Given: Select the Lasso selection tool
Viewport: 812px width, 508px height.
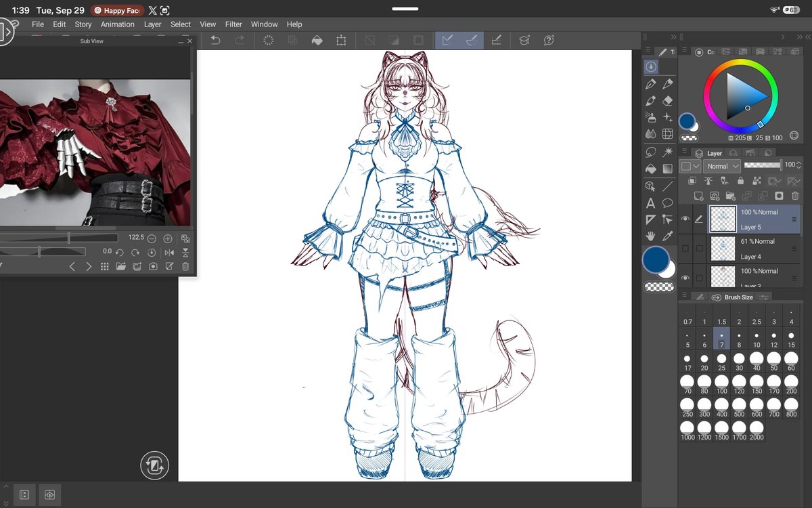Looking at the screenshot, I should pyautogui.click(x=651, y=152).
